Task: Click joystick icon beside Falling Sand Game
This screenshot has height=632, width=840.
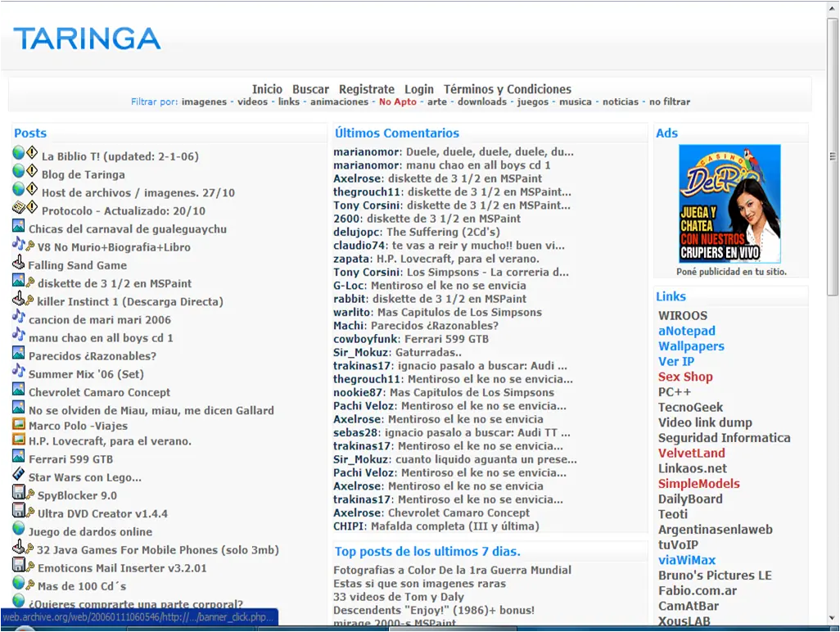Action: (x=19, y=263)
